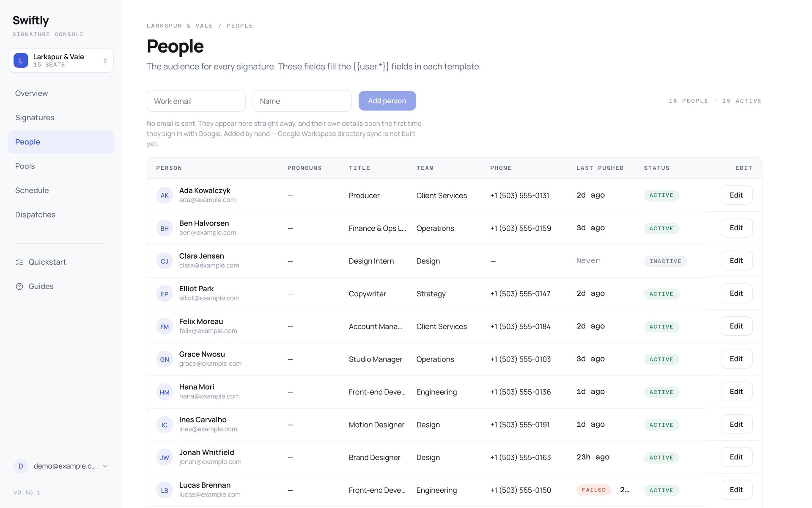Image resolution: width=812 pixels, height=508 pixels.
Task: Click the FAILED badge for Lucas Brennan
Action: click(x=594, y=490)
